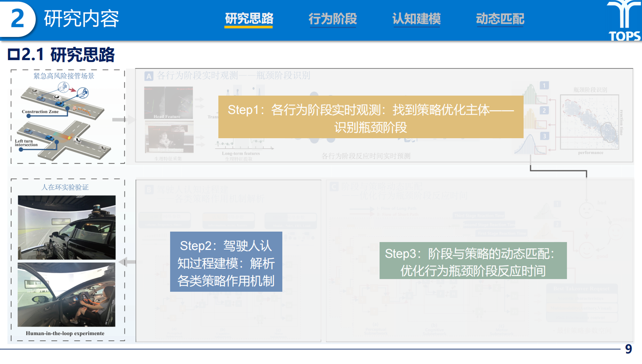642x364 pixels.
Task: Select the 动态匹配 tab
Action: [x=500, y=19]
